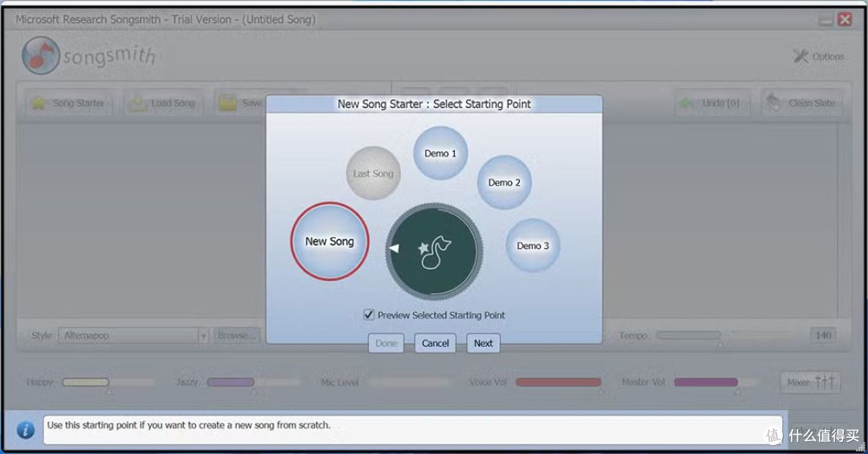Click the Load Song toolbar button
868x454 pixels.
pyautogui.click(x=164, y=103)
